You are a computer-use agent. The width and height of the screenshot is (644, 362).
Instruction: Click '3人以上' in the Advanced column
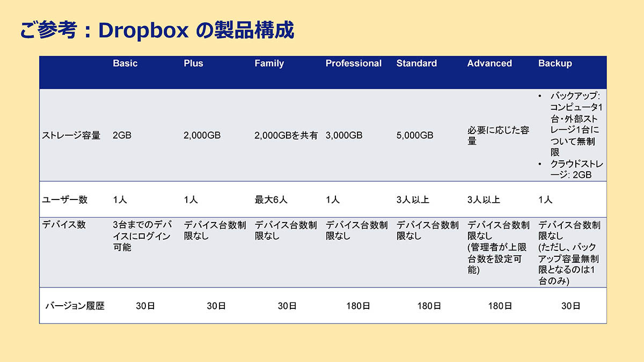click(x=484, y=200)
